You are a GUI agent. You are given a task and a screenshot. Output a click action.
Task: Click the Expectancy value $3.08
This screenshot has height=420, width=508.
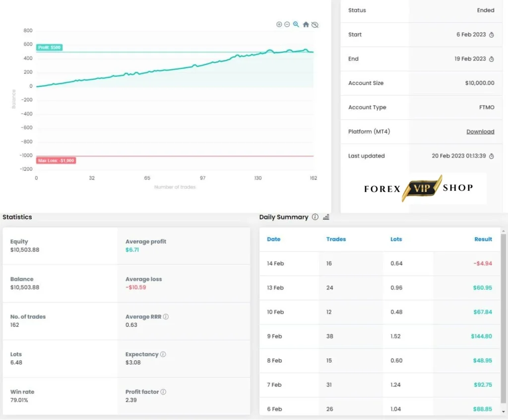[x=133, y=362]
